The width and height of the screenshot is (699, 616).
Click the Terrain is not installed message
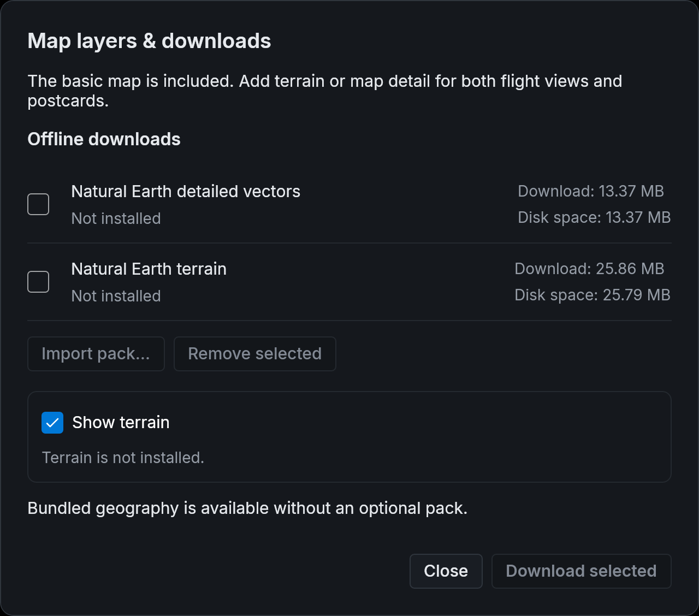point(123,458)
